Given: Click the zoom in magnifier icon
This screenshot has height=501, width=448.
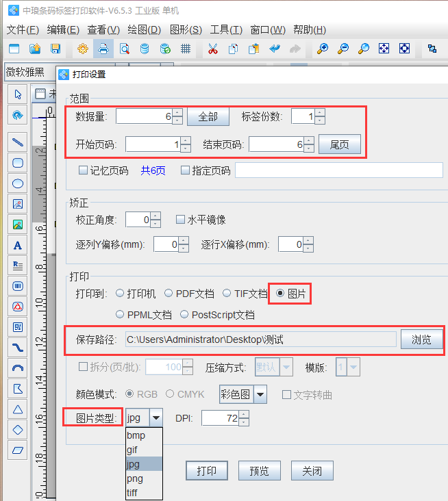Looking at the screenshot, I should (x=322, y=49).
